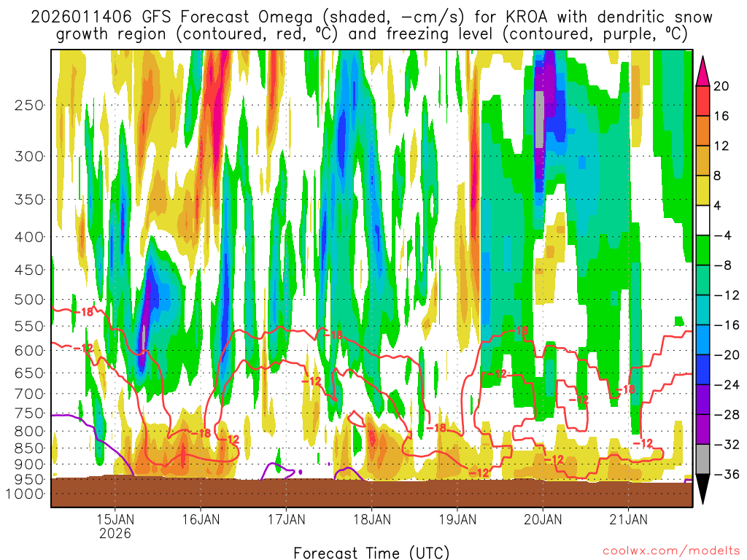This screenshot has height=560, width=747.
Task: Click the -4 color bar value
Action: tap(723, 236)
